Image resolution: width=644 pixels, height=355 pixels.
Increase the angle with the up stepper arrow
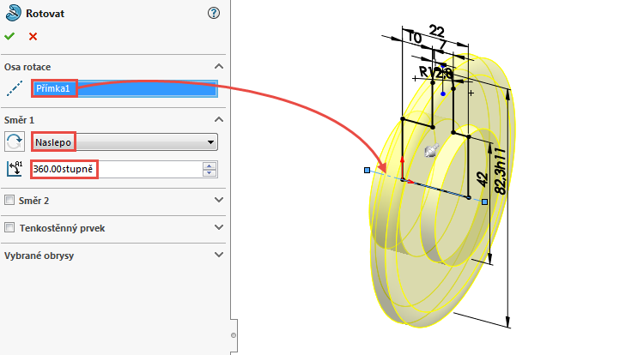[210, 165]
